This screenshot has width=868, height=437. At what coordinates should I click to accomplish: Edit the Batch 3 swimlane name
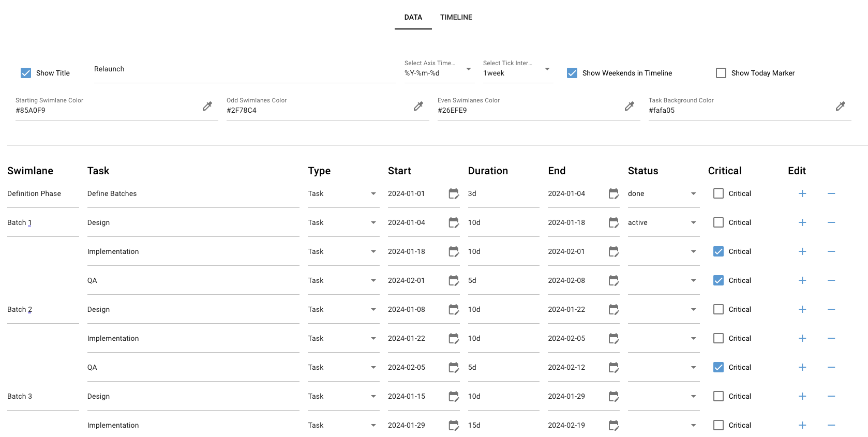pos(43,397)
